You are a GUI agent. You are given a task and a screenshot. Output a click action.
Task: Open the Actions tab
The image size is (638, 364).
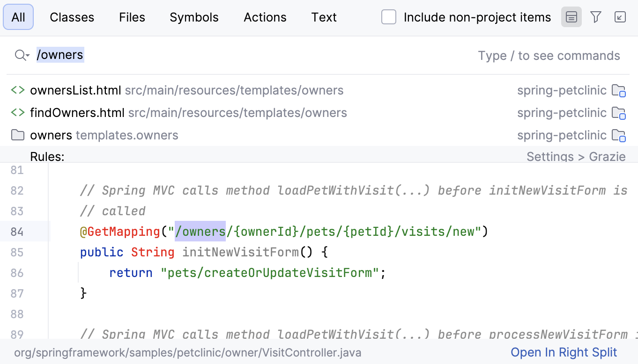coord(265,17)
